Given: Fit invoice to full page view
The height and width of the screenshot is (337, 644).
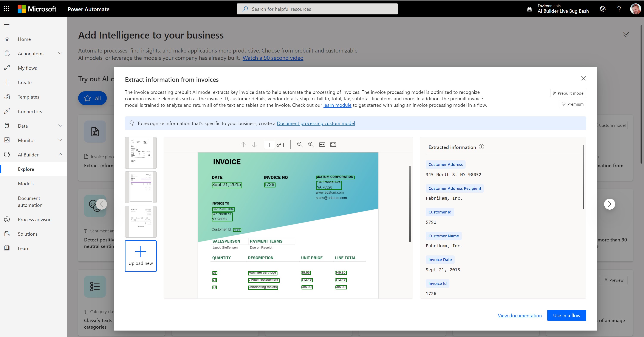Looking at the screenshot, I should 333,144.
